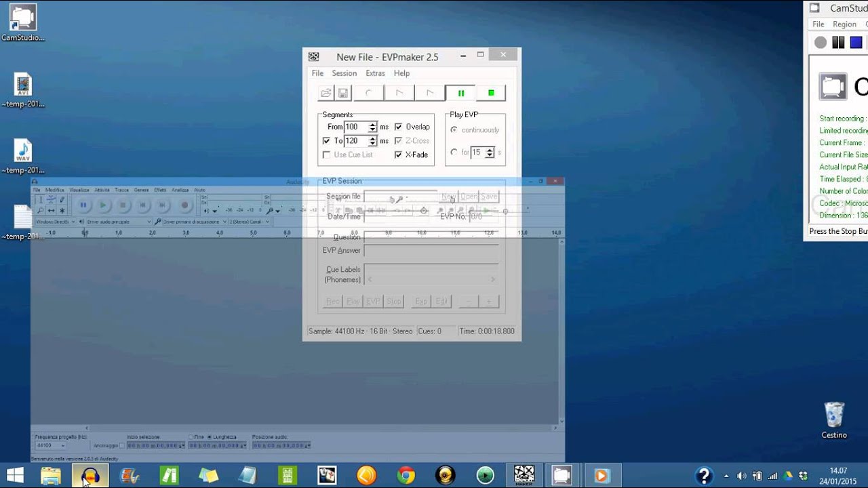Click the Audacity Pause button
Image resolution: width=868 pixels, height=488 pixels.
click(83, 205)
